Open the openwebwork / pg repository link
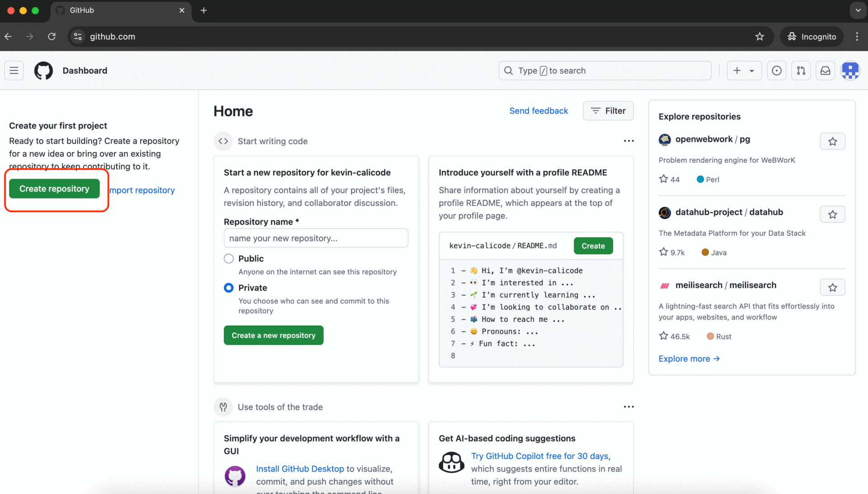Image resolution: width=868 pixels, height=494 pixels. coord(712,139)
